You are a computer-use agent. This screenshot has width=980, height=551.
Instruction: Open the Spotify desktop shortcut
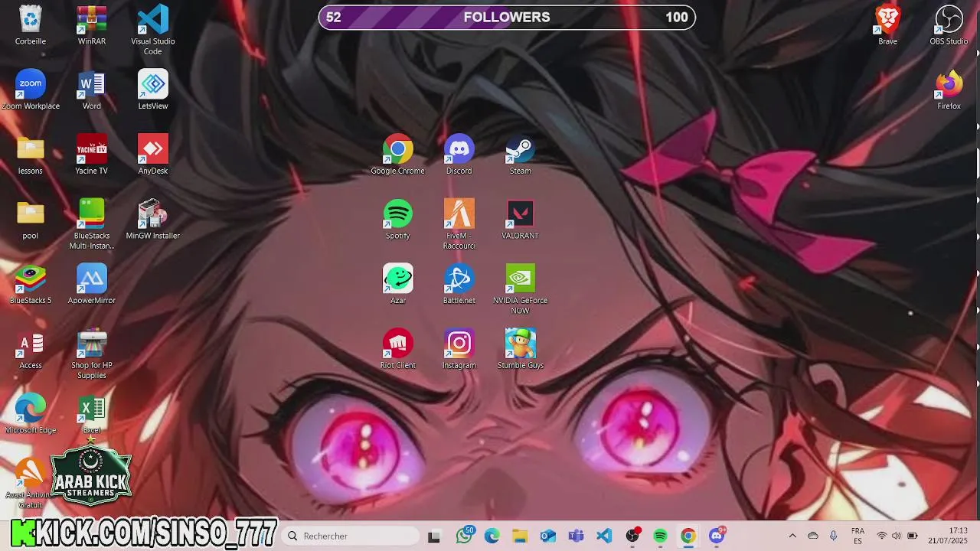[398, 220]
